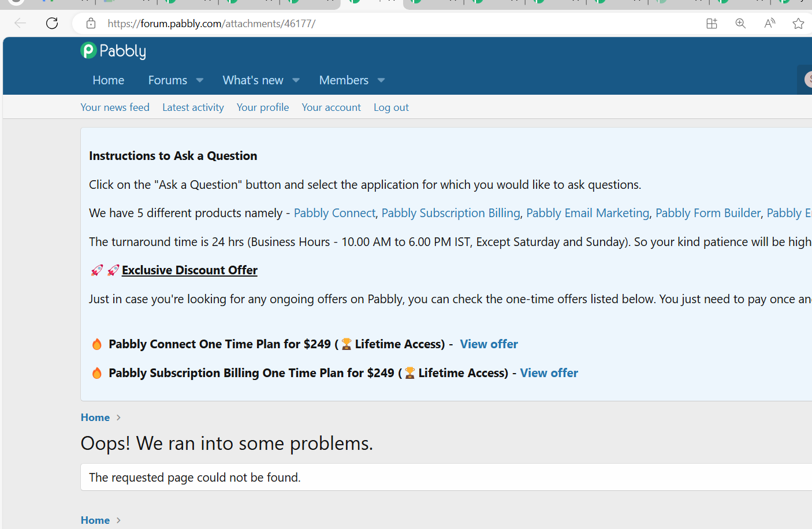
Task: Click the Exclusive Discount Offer link
Action: tap(189, 270)
